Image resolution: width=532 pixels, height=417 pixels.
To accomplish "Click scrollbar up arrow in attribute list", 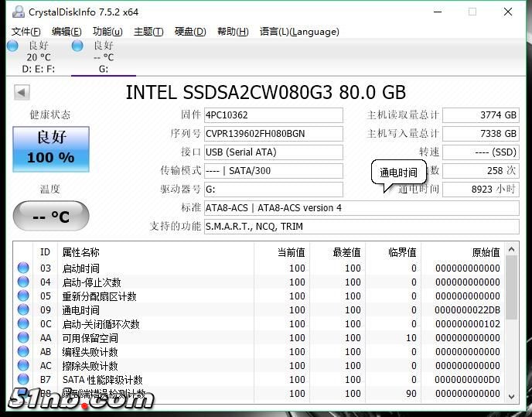I will 510,251.
